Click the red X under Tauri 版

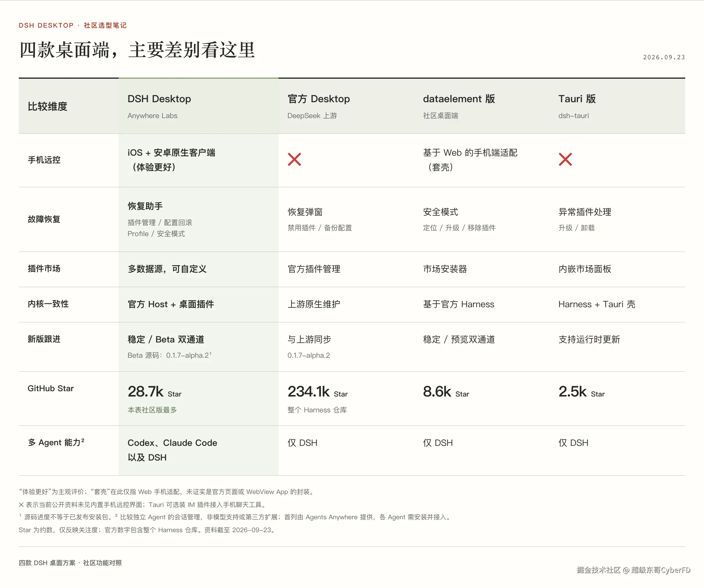tap(565, 159)
